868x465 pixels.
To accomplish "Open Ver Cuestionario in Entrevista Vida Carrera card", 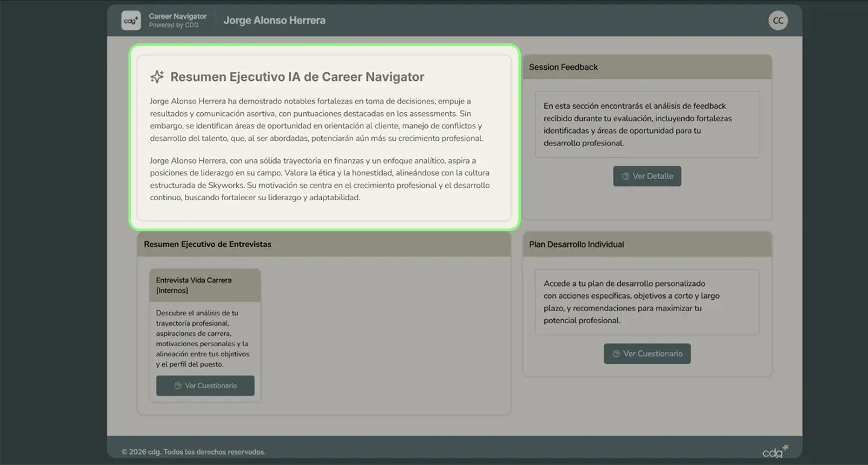I will (205, 386).
